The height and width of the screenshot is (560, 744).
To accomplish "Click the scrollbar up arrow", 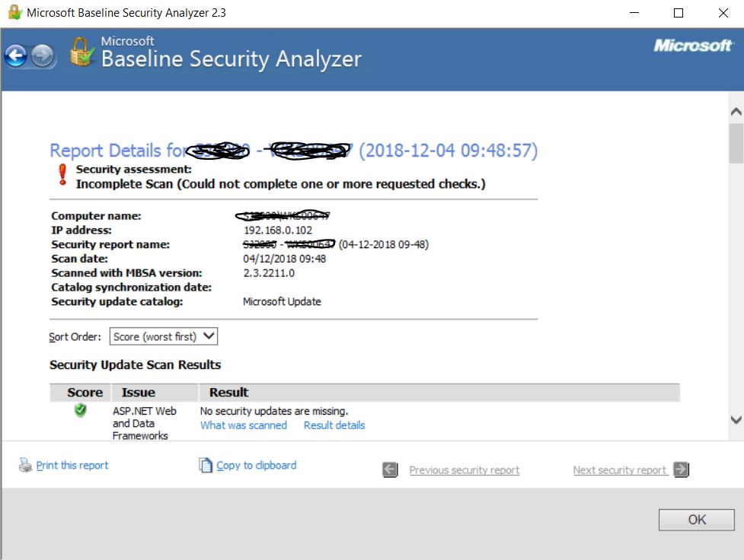I will tap(736, 112).
